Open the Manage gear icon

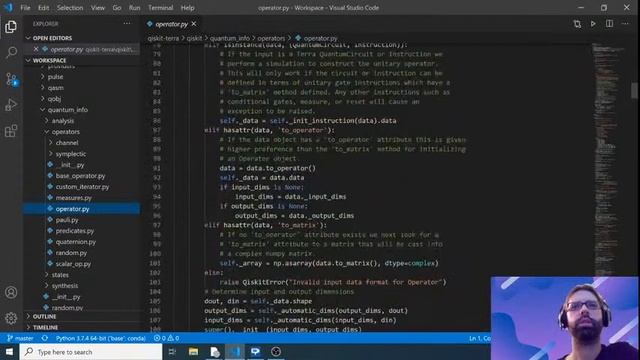(x=11, y=318)
